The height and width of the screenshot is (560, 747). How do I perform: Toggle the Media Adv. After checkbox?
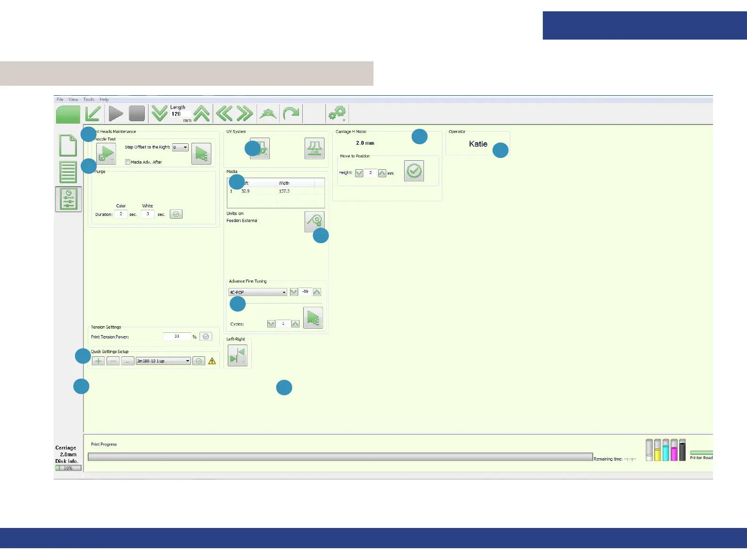point(127,162)
